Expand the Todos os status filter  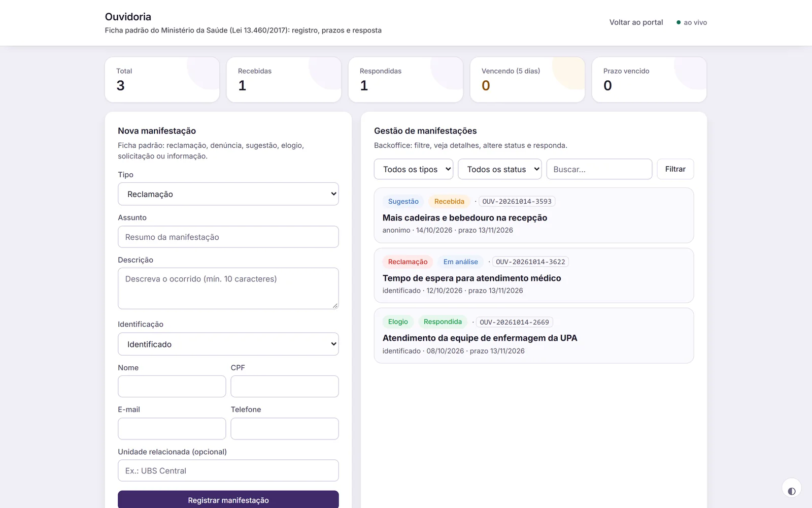(499, 169)
